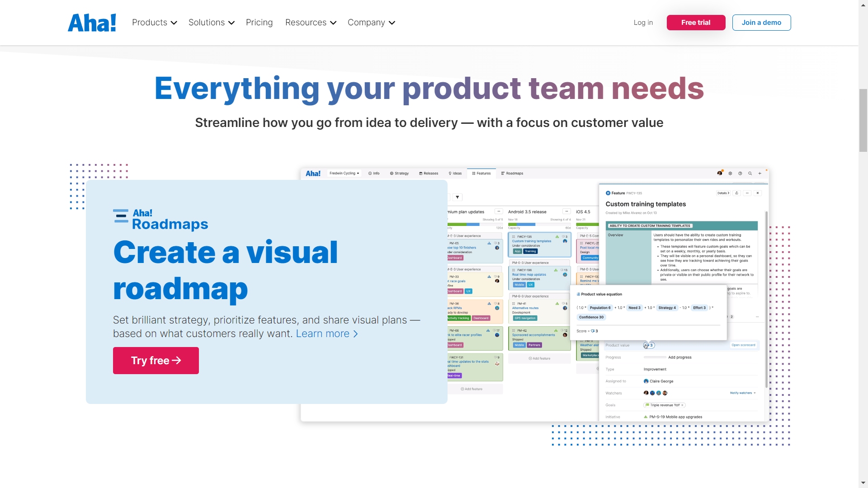Open the Fredwin Cycling workspace dropdown
Image resolution: width=868 pixels, height=488 pixels.
[x=344, y=173]
